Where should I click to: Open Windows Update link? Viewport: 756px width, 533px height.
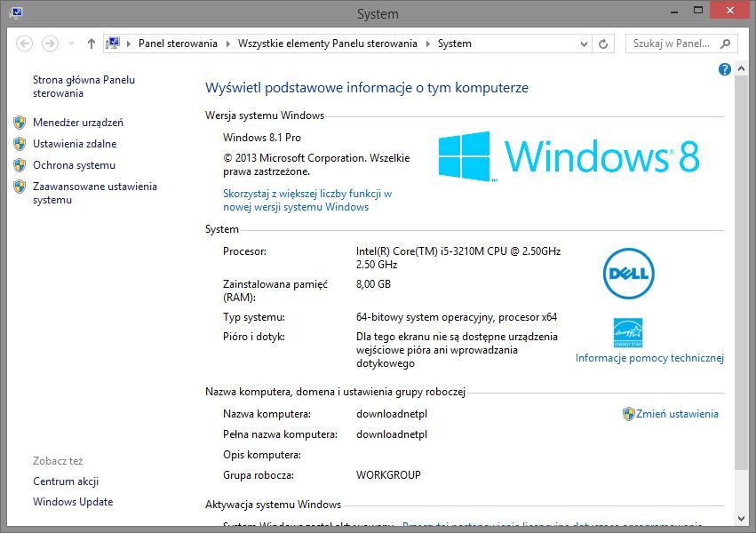click(x=73, y=502)
